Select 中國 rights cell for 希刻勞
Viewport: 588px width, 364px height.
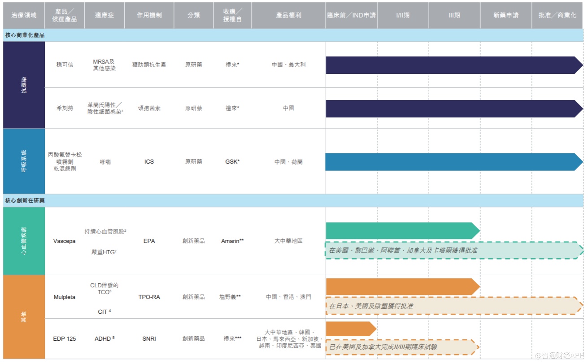pos(288,108)
